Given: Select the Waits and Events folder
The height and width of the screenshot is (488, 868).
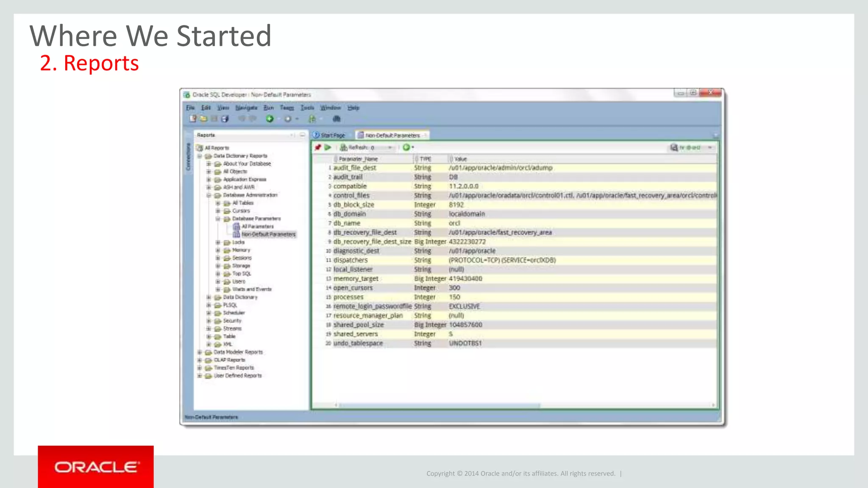Looking at the screenshot, I should (x=252, y=289).
